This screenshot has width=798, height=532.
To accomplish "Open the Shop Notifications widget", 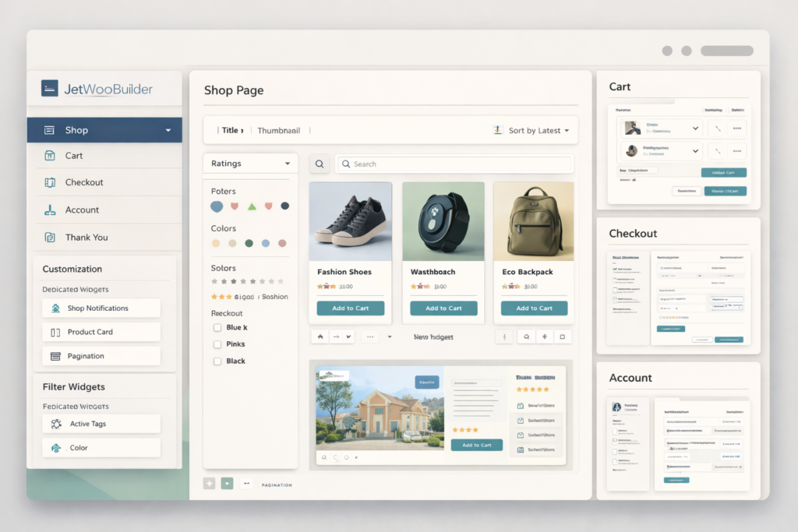I will coord(101,308).
